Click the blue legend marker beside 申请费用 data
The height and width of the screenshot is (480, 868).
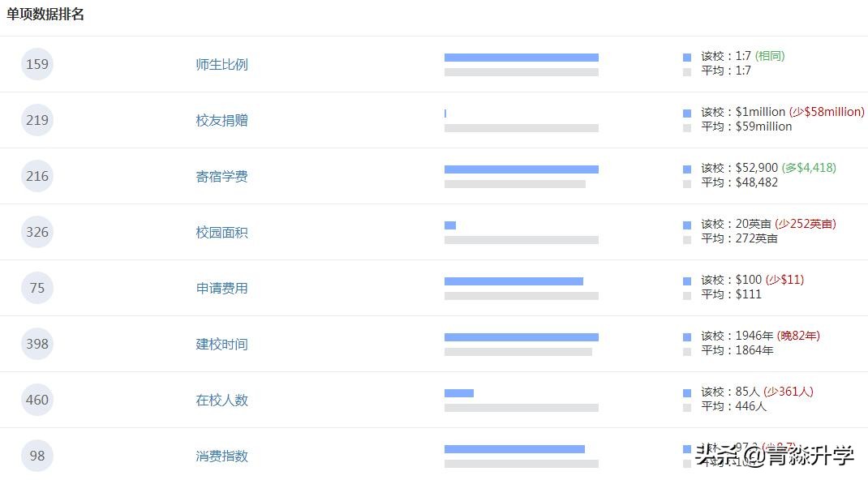point(685,280)
